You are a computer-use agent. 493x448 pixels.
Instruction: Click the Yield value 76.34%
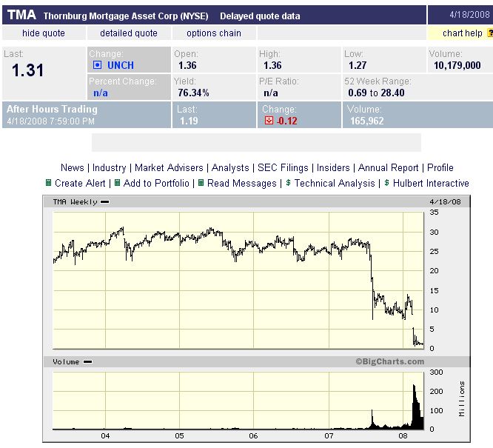(193, 93)
